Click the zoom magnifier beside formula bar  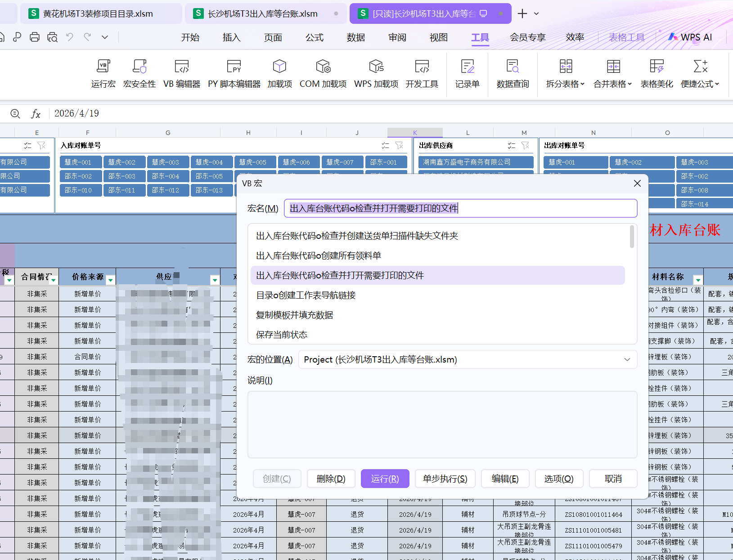tap(15, 114)
